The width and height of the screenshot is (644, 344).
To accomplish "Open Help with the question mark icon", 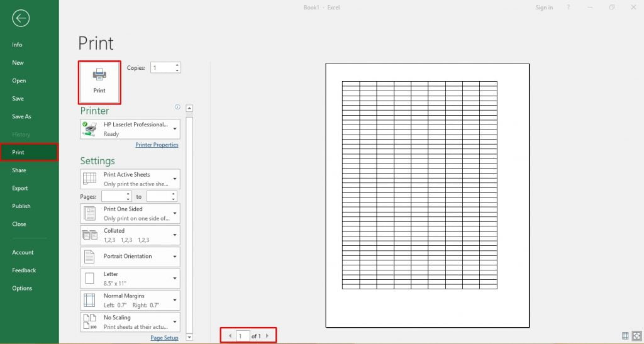I will coord(569,8).
